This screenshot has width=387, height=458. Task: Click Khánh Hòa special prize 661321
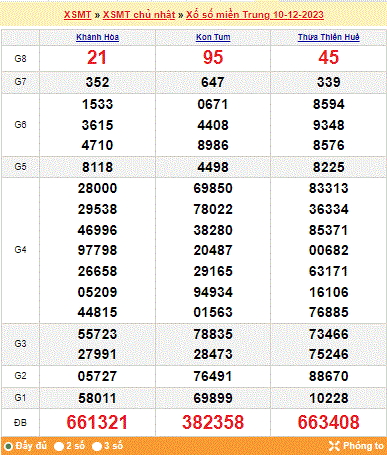point(97,422)
